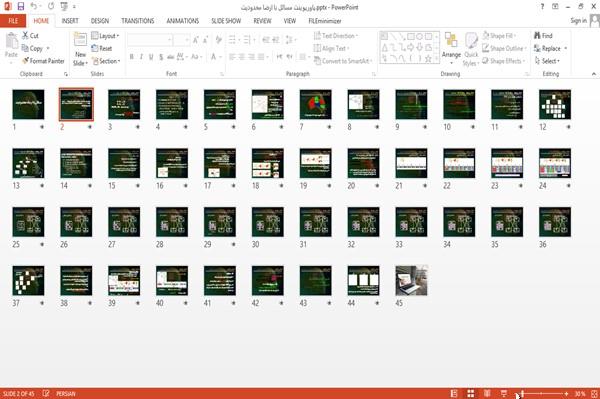Viewport: 600px width, 399px height.
Task: Toggle Italic formatting
Action: tap(141, 57)
